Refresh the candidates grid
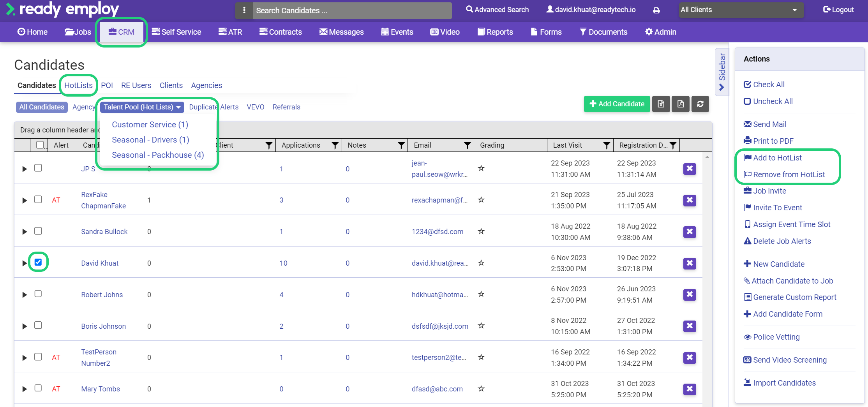Image resolution: width=868 pixels, height=407 pixels. (x=700, y=104)
